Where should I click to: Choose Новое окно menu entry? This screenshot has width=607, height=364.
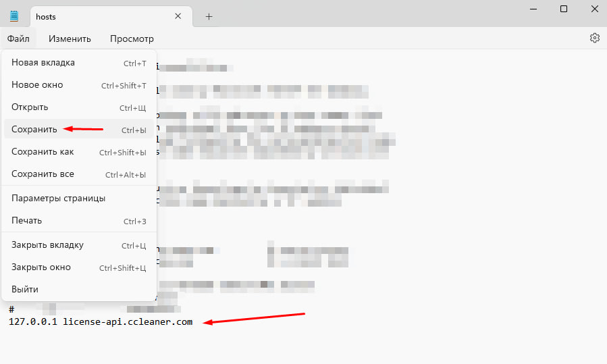(79, 85)
